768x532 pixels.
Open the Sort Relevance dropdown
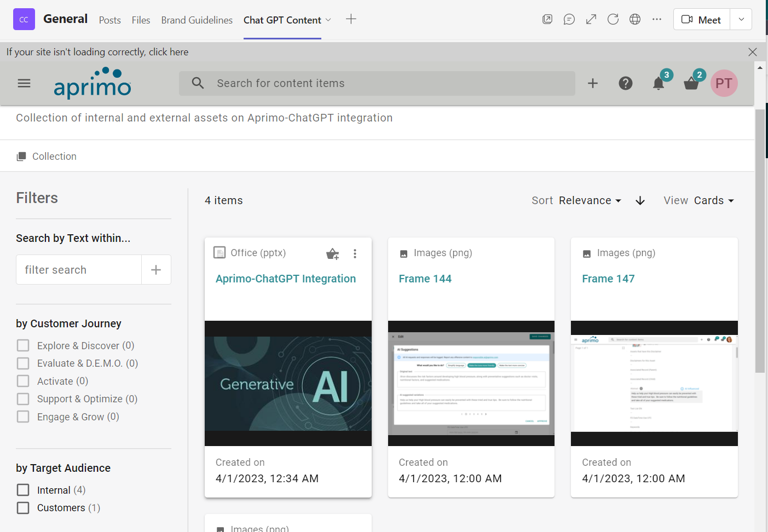coord(590,200)
